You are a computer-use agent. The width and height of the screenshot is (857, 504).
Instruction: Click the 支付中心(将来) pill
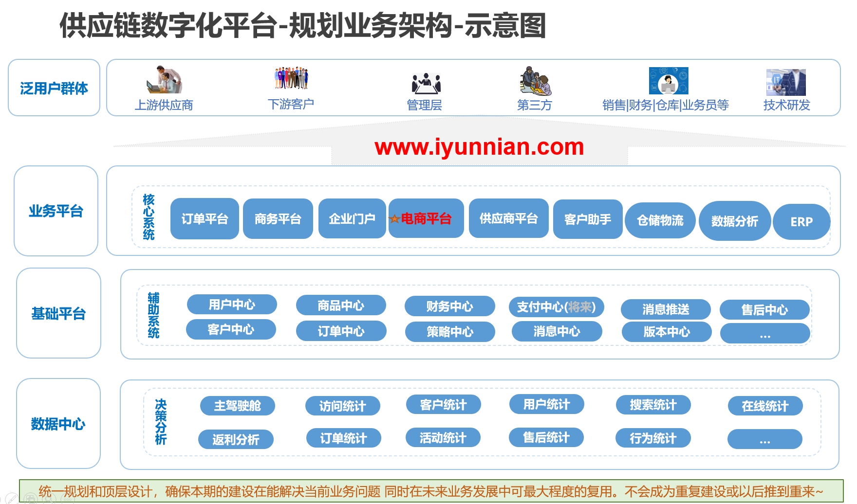[x=556, y=307]
